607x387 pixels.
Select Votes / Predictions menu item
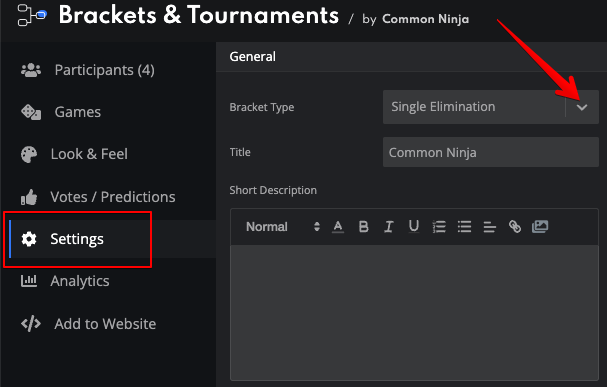point(98,197)
